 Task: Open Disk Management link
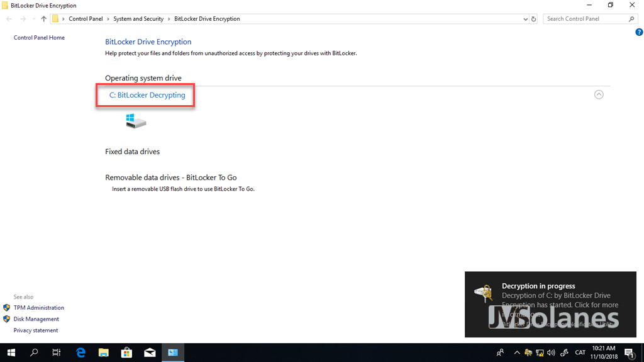point(36,319)
